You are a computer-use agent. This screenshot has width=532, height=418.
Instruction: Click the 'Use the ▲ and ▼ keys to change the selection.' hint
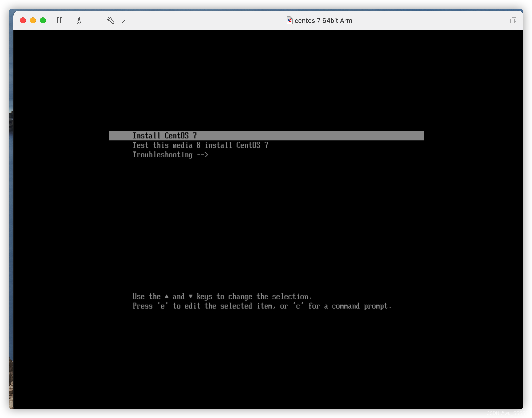(222, 297)
